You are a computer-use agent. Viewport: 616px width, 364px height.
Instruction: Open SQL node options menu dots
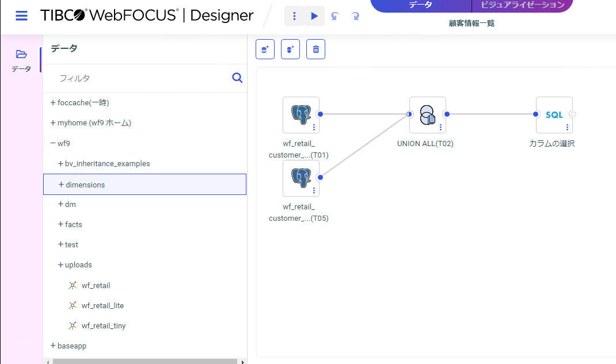click(x=567, y=127)
